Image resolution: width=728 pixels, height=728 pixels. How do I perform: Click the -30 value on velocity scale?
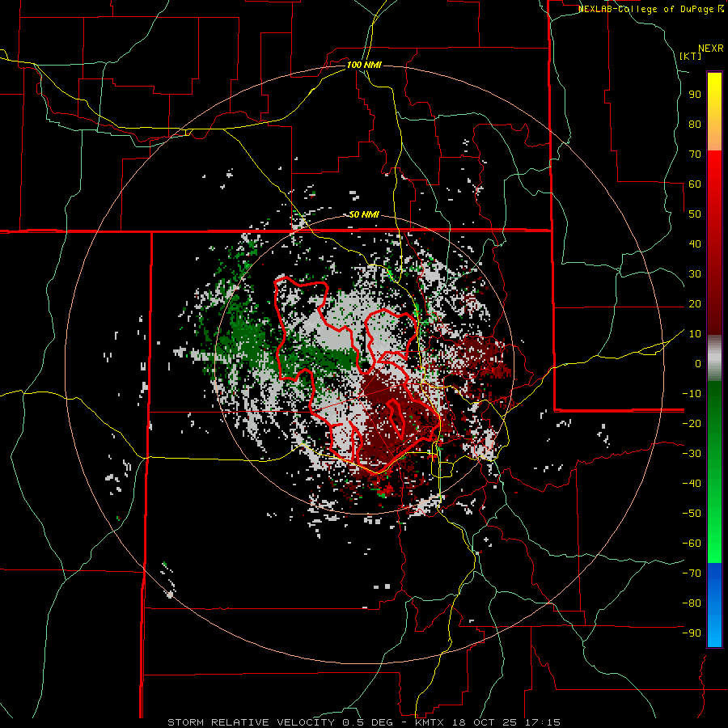(x=692, y=454)
